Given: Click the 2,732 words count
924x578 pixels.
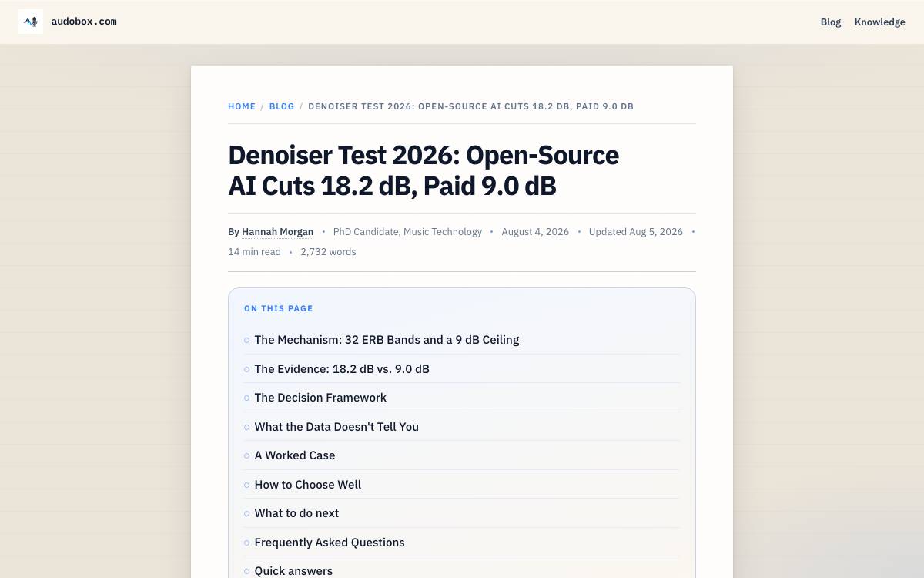Looking at the screenshot, I should [x=328, y=252].
